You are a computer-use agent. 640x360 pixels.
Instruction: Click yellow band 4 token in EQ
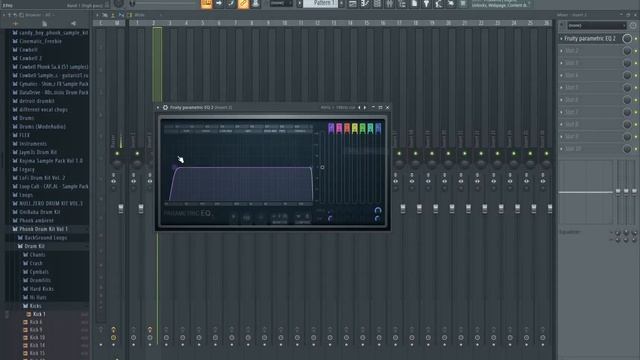pyautogui.click(x=355, y=128)
